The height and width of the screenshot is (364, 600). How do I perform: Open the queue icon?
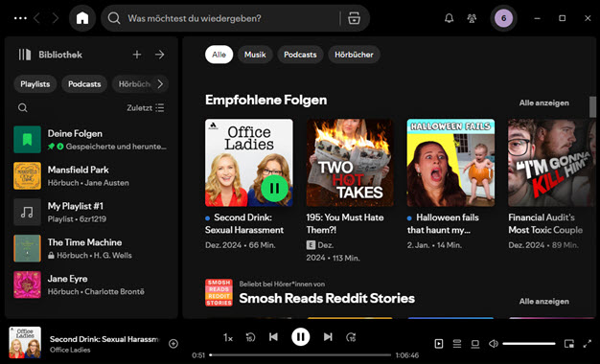tap(457, 344)
